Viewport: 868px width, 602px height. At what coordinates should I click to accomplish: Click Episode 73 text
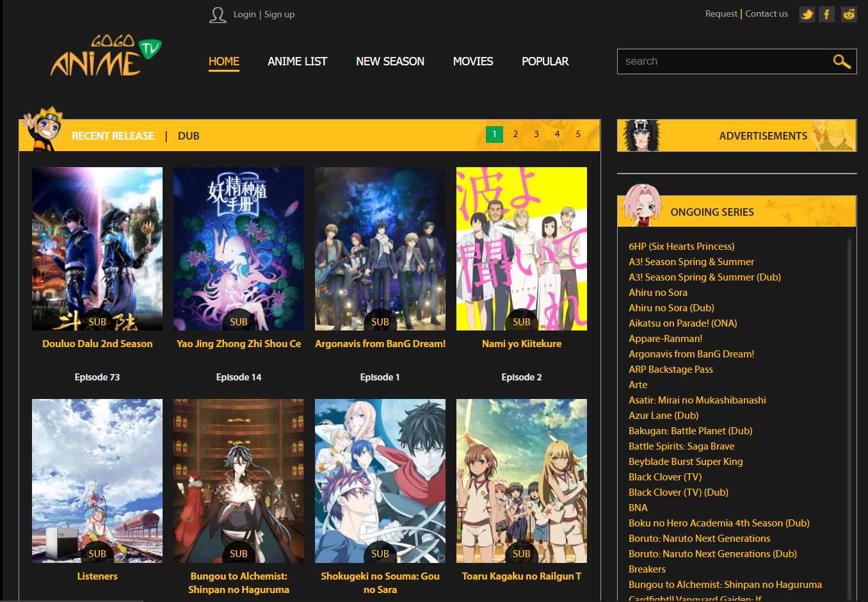(x=97, y=377)
